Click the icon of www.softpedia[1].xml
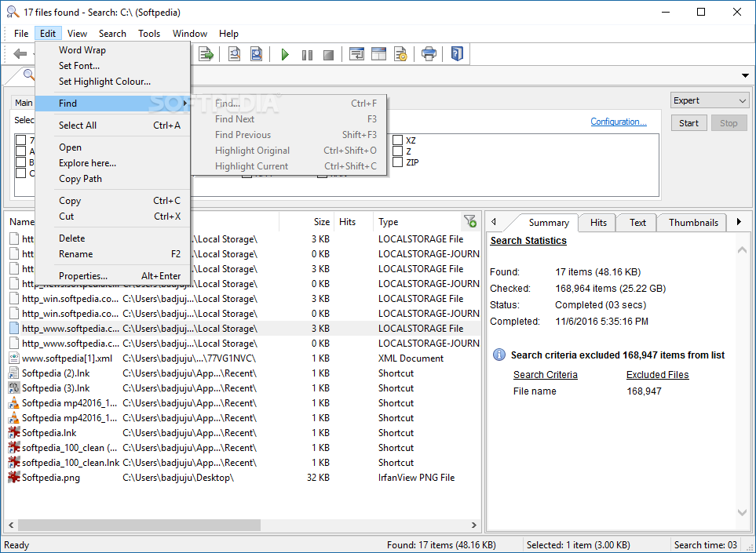The image size is (756, 553). [x=14, y=358]
